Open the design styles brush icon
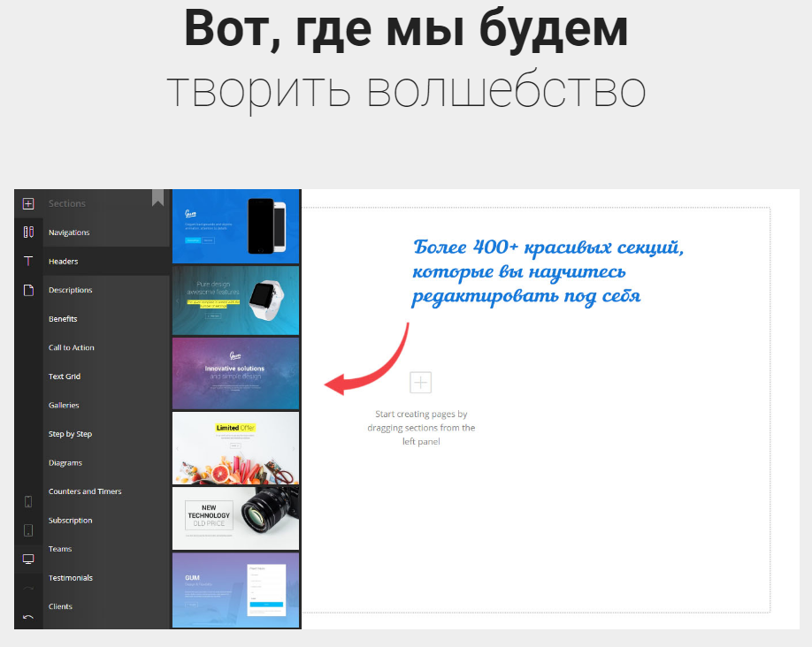The image size is (812, 647). pos(28,232)
